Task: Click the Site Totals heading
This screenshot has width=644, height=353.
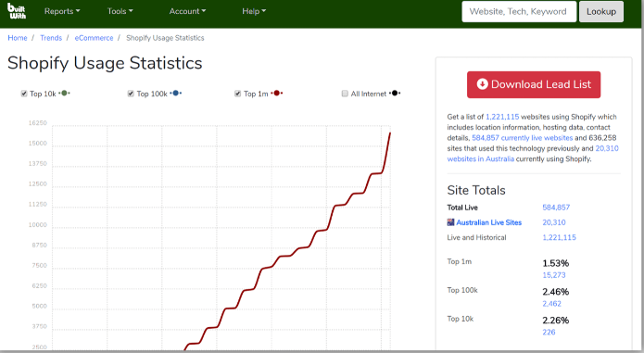Action: click(x=476, y=190)
